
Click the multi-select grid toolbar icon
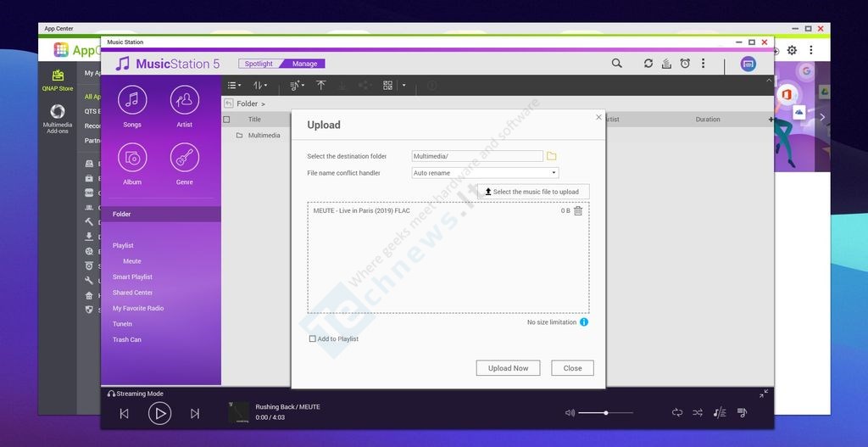(x=387, y=86)
